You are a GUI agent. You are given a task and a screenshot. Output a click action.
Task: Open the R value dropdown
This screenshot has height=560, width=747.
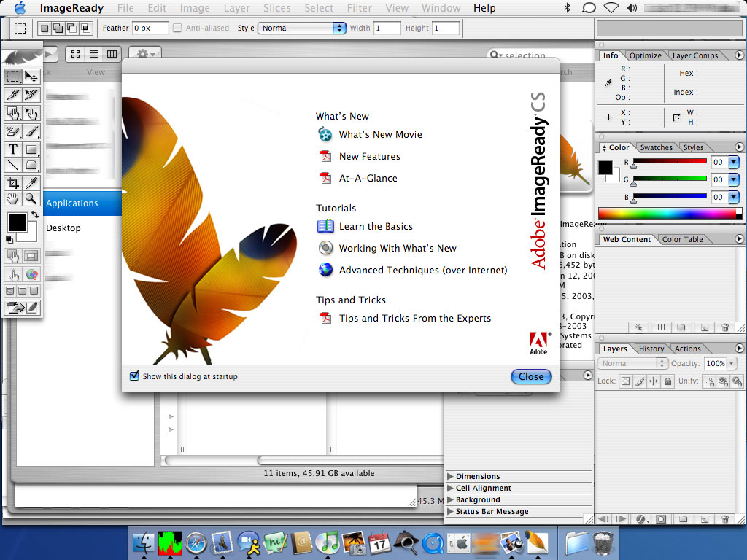pyautogui.click(x=734, y=162)
